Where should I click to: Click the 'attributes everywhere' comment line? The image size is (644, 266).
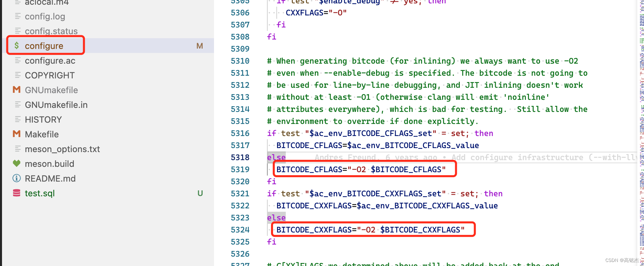(x=427, y=109)
